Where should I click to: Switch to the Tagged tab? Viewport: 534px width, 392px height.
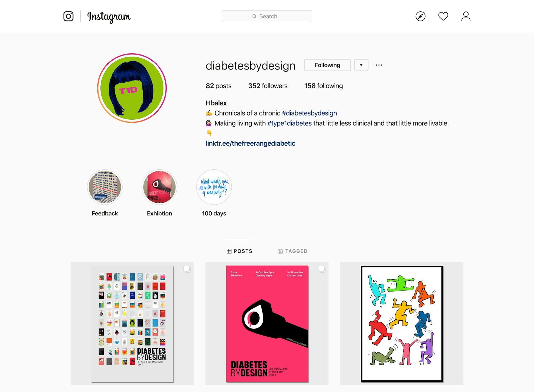[x=292, y=251]
